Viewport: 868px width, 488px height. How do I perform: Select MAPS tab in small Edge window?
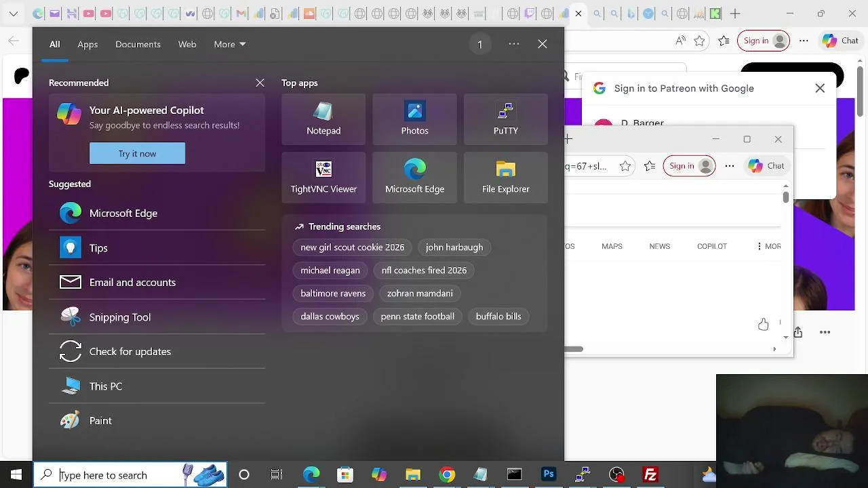(612, 246)
